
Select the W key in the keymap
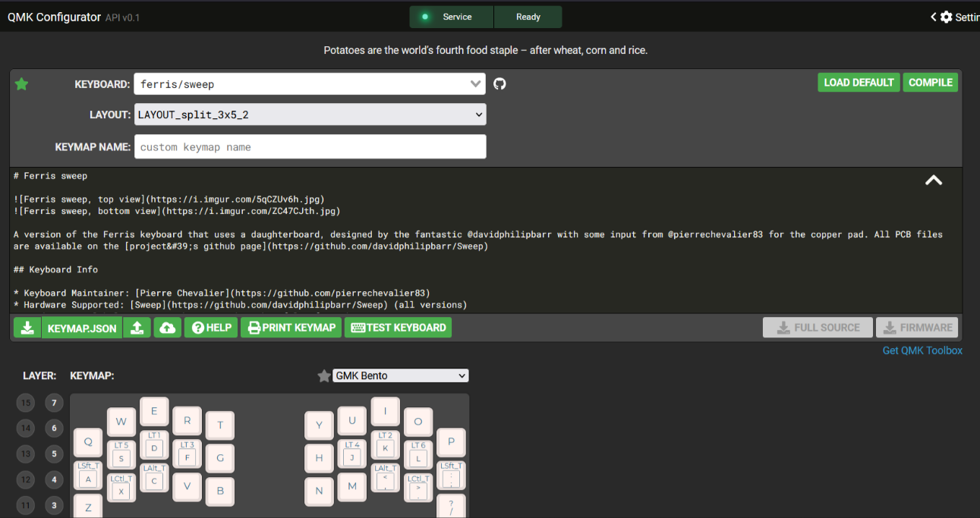[121, 422]
